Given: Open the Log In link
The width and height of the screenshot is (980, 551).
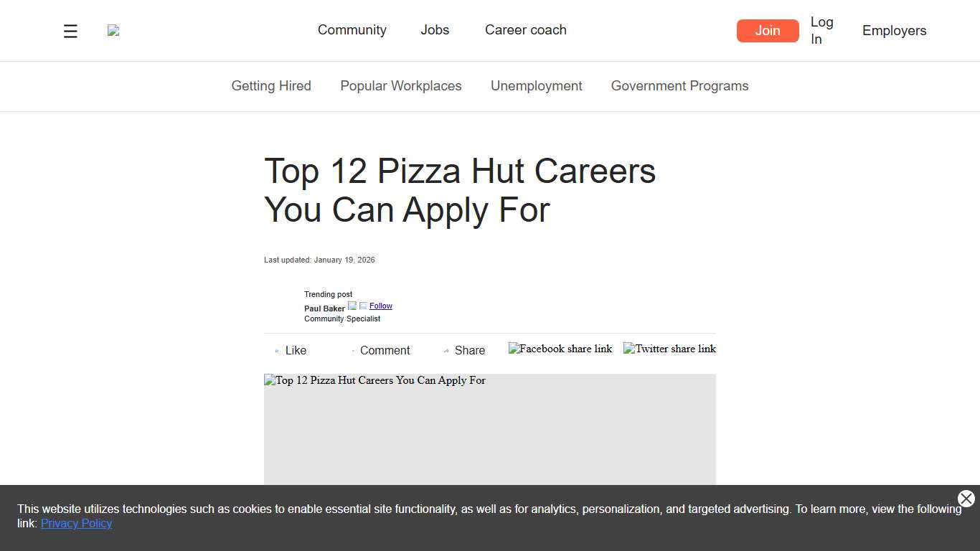Looking at the screenshot, I should pyautogui.click(x=821, y=30).
